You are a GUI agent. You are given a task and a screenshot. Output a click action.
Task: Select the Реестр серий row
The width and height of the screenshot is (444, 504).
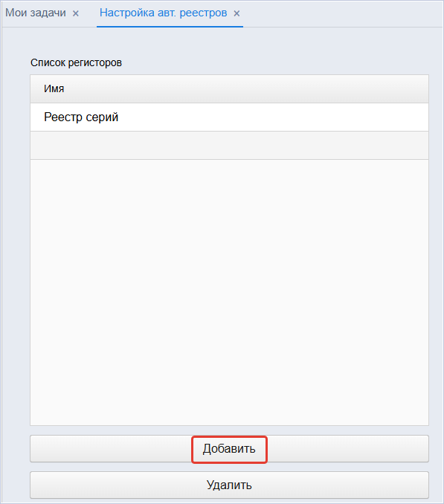[229, 117]
